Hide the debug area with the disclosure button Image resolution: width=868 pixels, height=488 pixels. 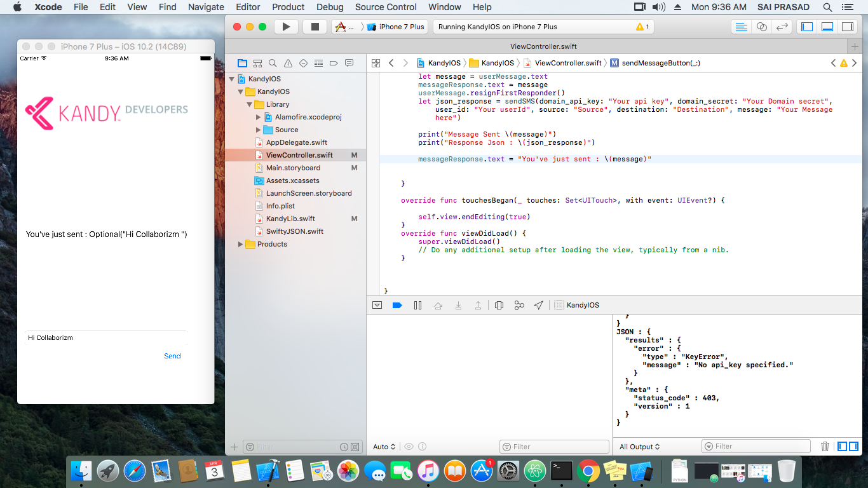tap(377, 305)
